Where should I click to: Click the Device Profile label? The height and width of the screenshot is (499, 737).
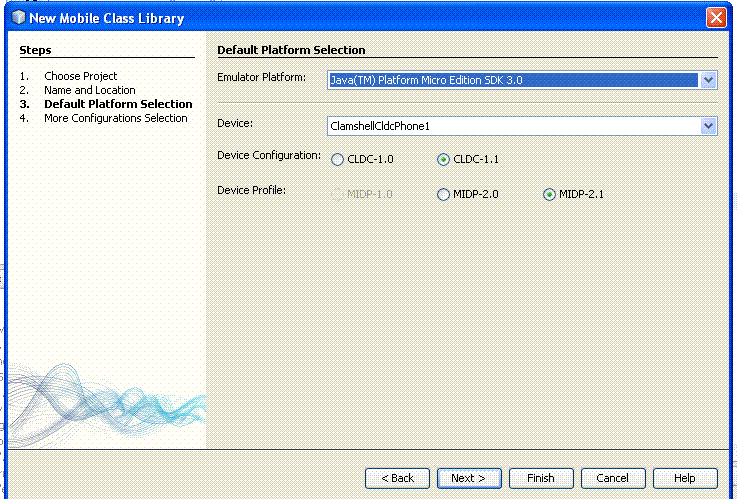(251, 190)
